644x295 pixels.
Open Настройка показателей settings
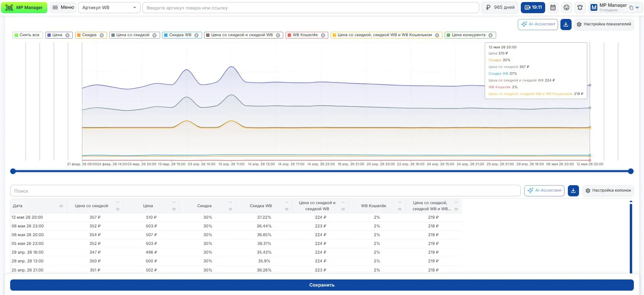point(604,24)
